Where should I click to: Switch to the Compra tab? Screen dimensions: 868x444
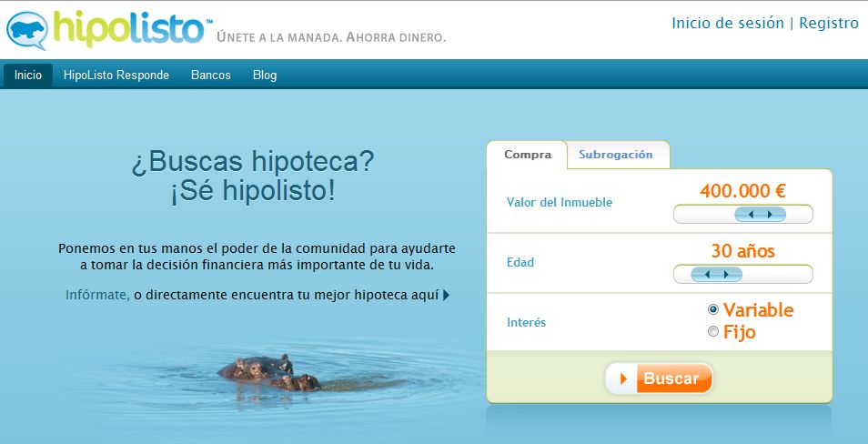click(527, 155)
